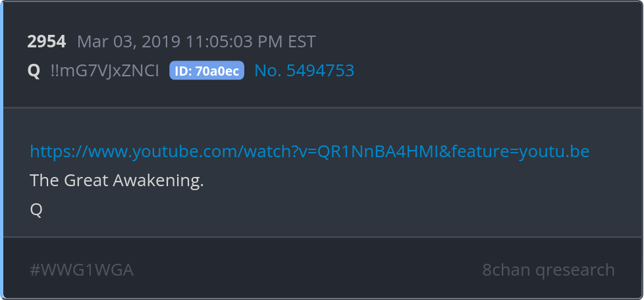
Task: Click the Mar 03, 2019 date
Action: click(x=129, y=42)
